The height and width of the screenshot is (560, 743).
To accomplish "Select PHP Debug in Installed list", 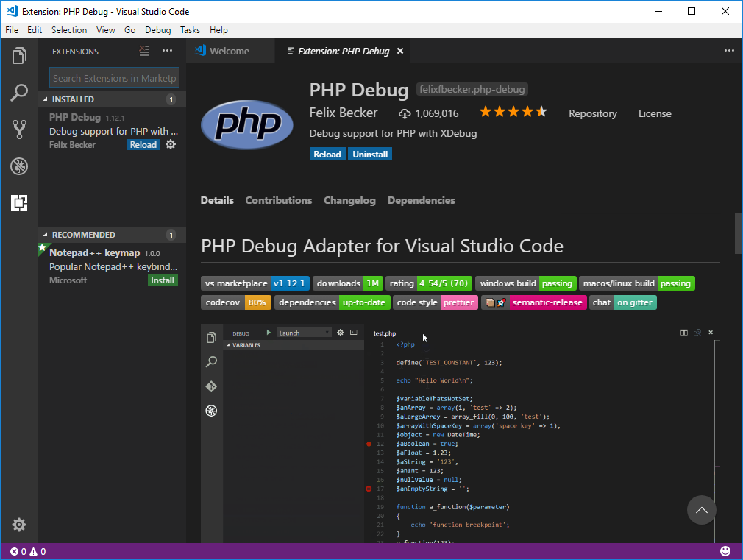I will pyautogui.click(x=112, y=131).
